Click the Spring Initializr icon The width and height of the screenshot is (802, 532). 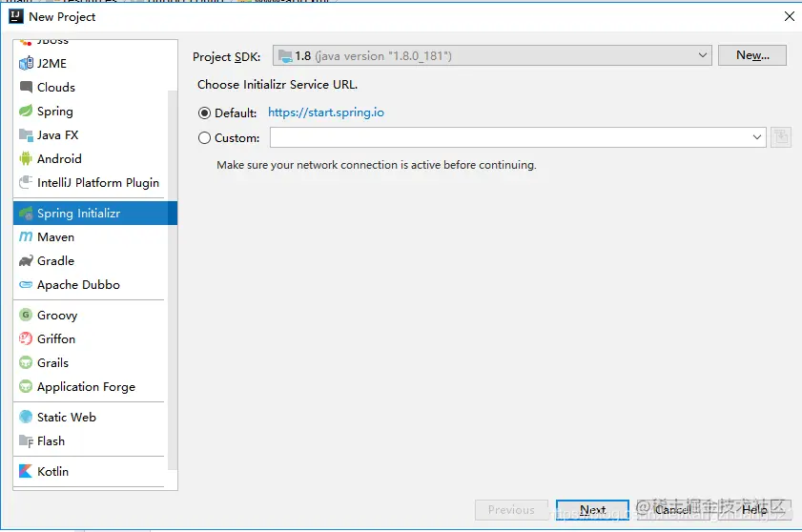click(26, 214)
